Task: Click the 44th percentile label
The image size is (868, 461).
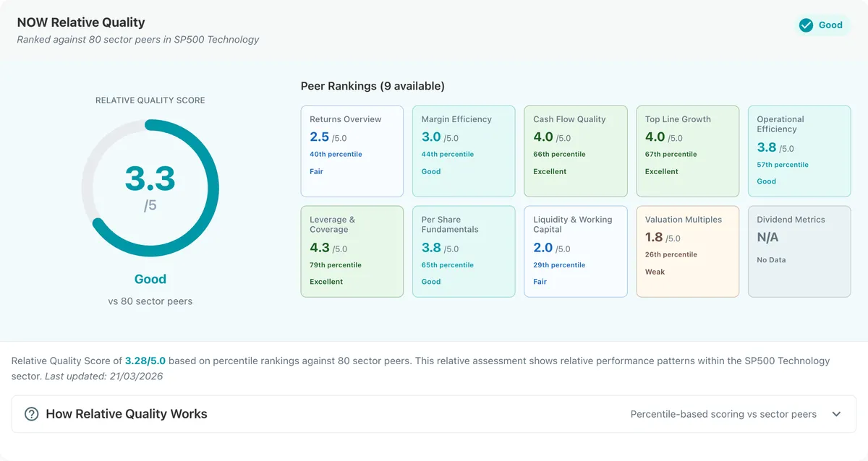Action: click(x=448, y=154)
